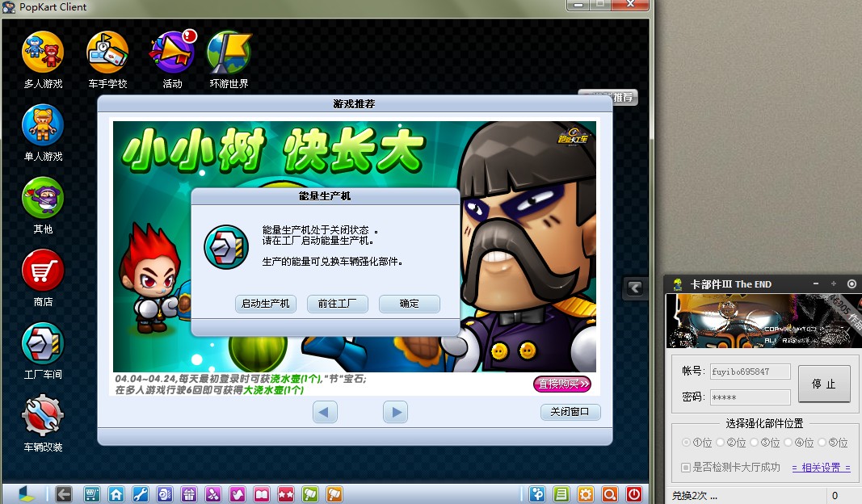This screenshot has width=862, height=504.
Task: Click 卡部件 window app icon
Action: (677, 284)
